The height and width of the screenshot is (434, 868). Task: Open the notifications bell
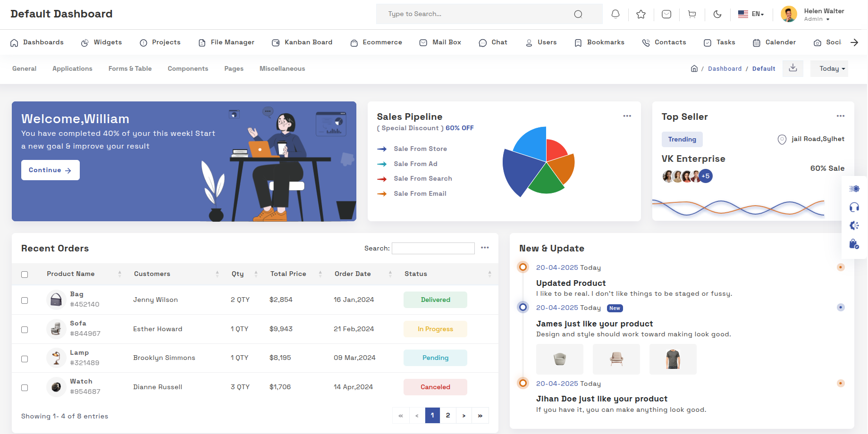coord(615,14)
